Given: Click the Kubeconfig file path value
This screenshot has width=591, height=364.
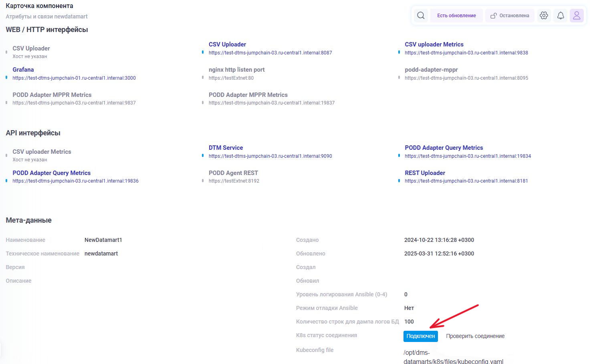Looking at the screenshot, I should [x=453, y=357].
